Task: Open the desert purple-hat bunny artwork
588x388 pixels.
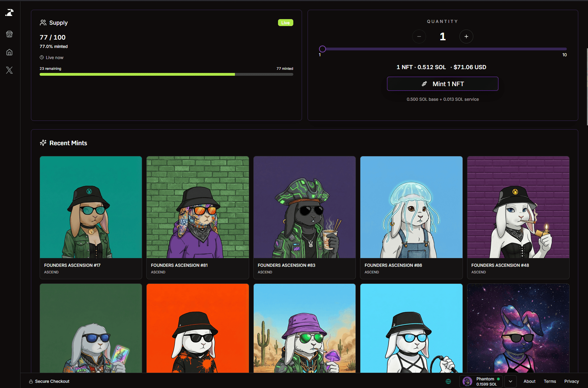Action: click(x=304, y=328)
